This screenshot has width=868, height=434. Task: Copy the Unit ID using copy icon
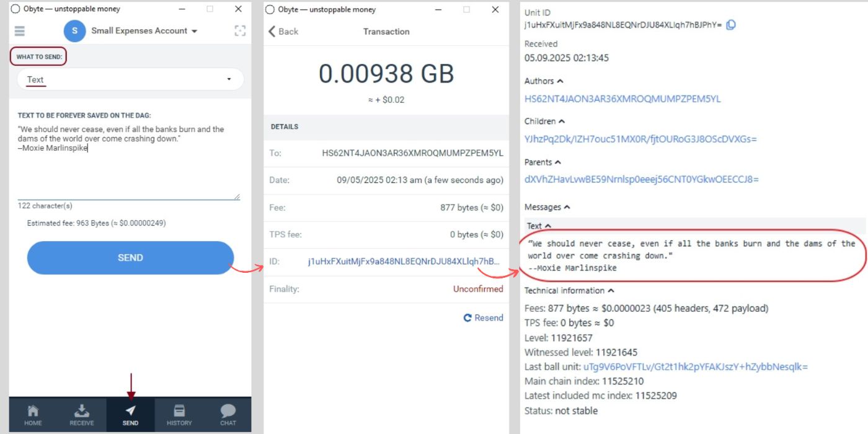point(731,25)
